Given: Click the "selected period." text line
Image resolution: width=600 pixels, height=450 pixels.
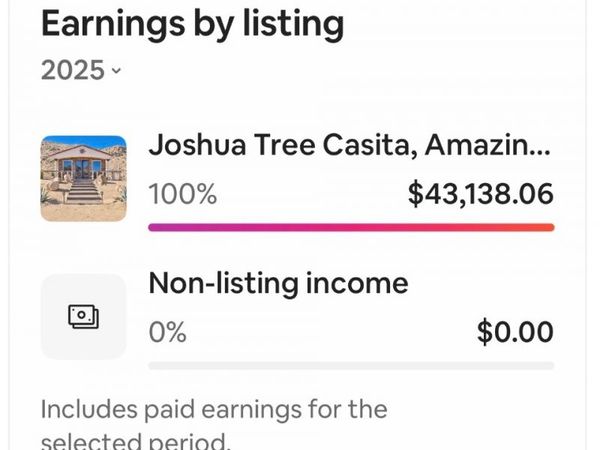Looking at the screenshot, I should pyautogui.click(x=135, y=441).
